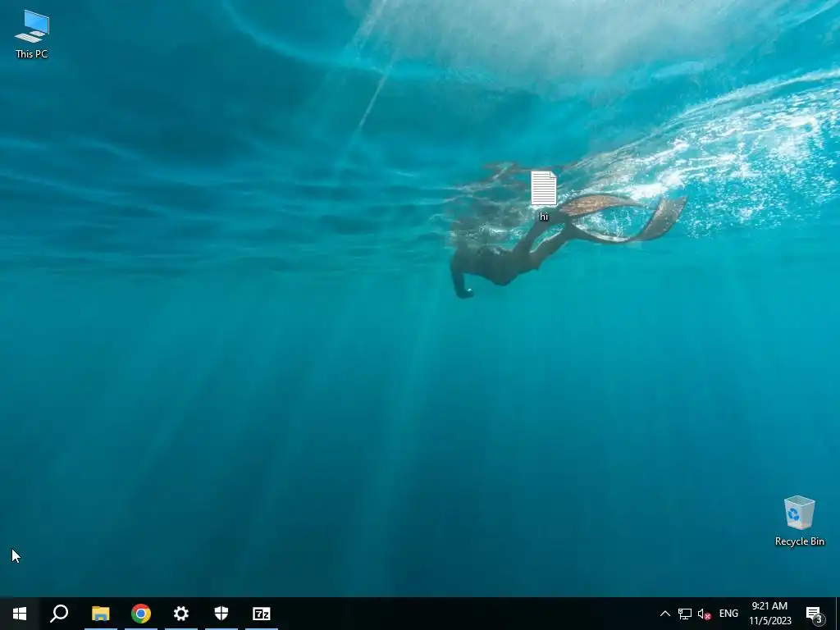Open File Explorer from taskbar

pos(101,614)
